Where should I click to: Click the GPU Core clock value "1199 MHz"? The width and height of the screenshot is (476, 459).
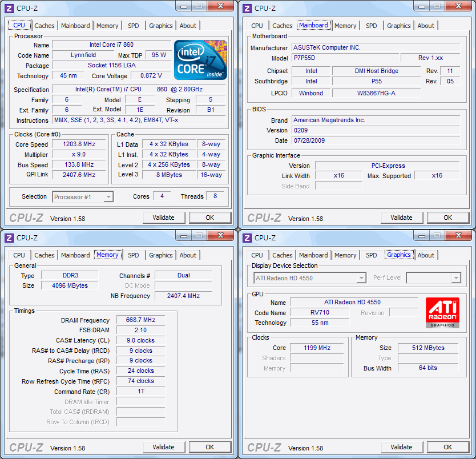(317, 348)
